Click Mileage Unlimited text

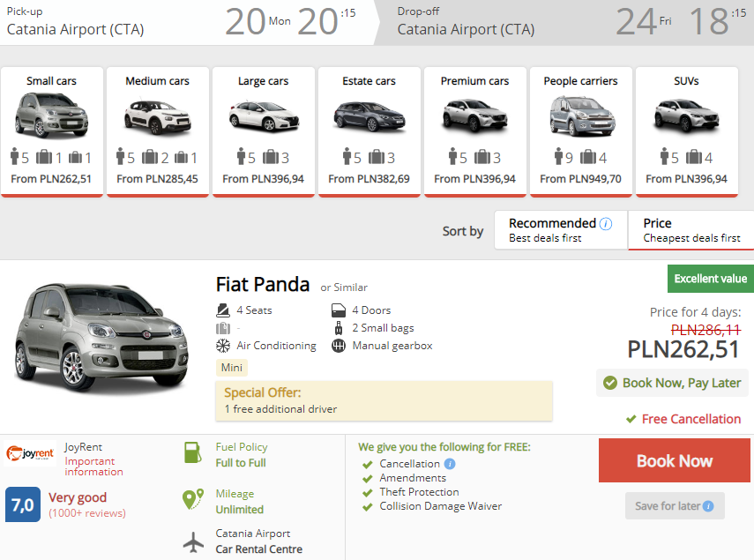pyautogui.click(x=240, y=502)
